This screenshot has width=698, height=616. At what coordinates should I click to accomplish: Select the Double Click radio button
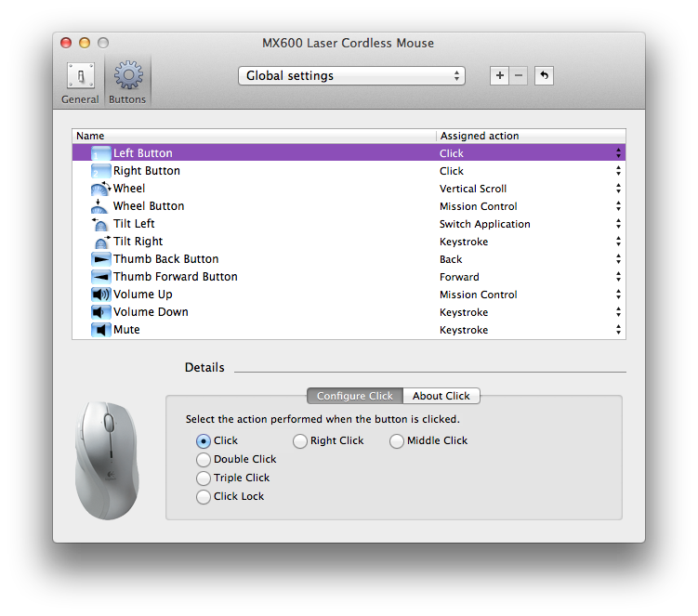204,460
